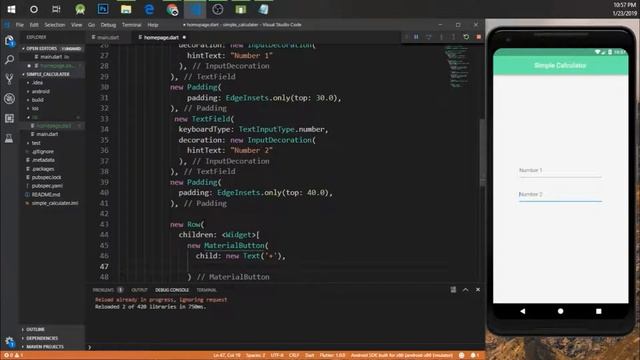This screenshot has width=640, height=360.
Task: Switch to the Terminal panel tab
Action: (x=206, y=290)
